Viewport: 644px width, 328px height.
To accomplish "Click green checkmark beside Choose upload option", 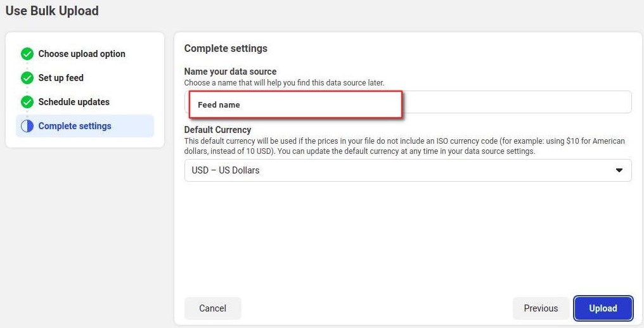I will coord(27,54).
